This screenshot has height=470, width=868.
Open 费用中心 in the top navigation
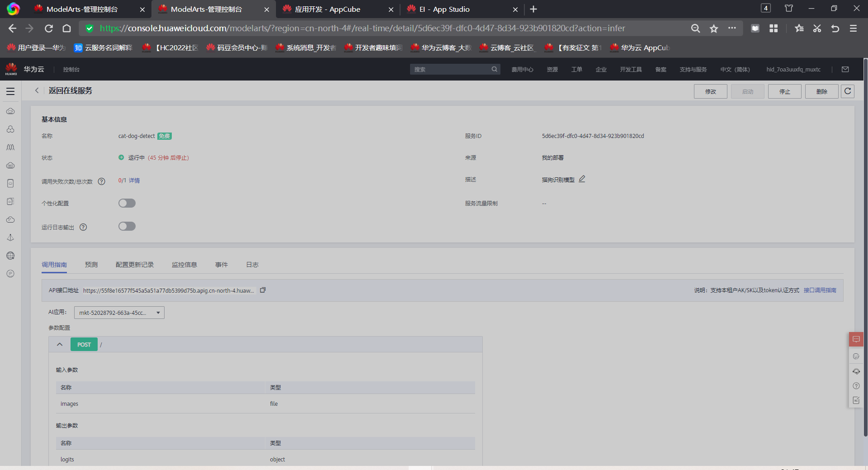click(523, 69)
